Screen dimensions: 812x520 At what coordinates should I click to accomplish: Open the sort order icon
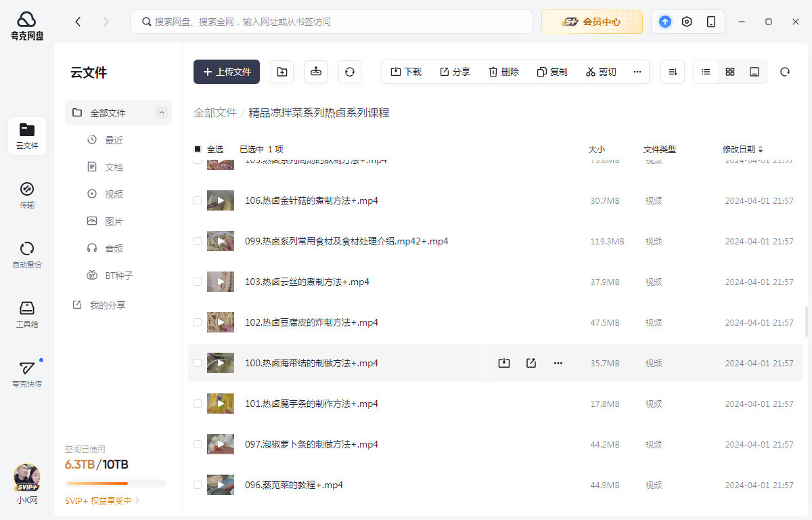pyautogui.click(x=673, y=72)
